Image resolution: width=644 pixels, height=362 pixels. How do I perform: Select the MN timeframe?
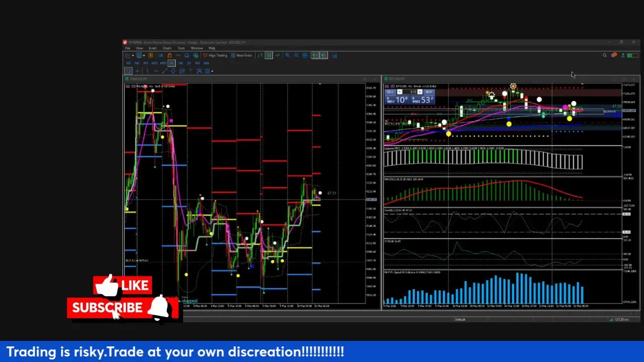point(206,63)
